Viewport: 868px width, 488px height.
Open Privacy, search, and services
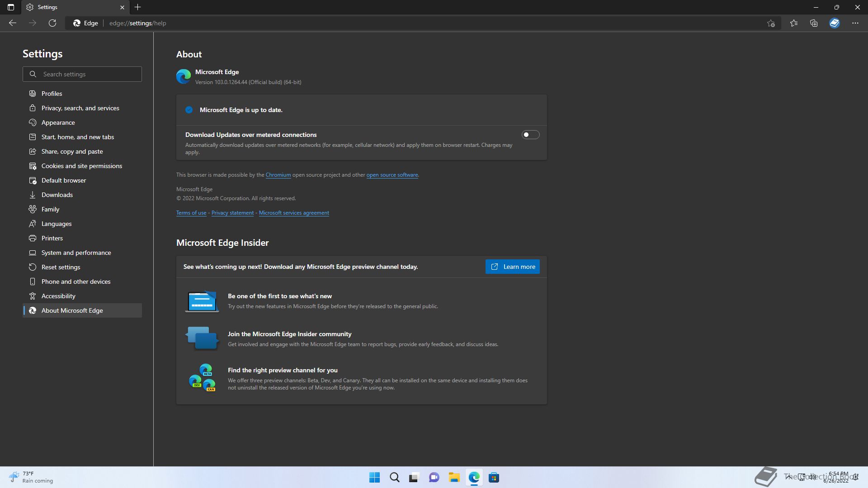[82, 108]
